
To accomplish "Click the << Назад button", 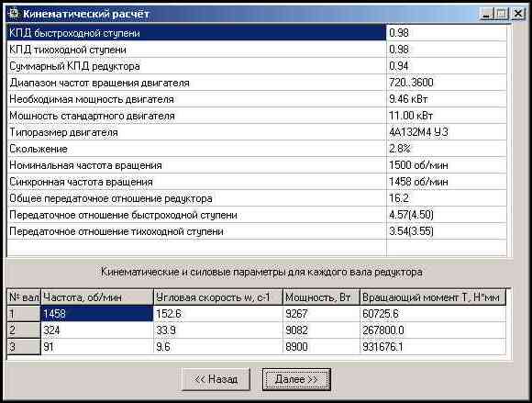I will point(216,379).
